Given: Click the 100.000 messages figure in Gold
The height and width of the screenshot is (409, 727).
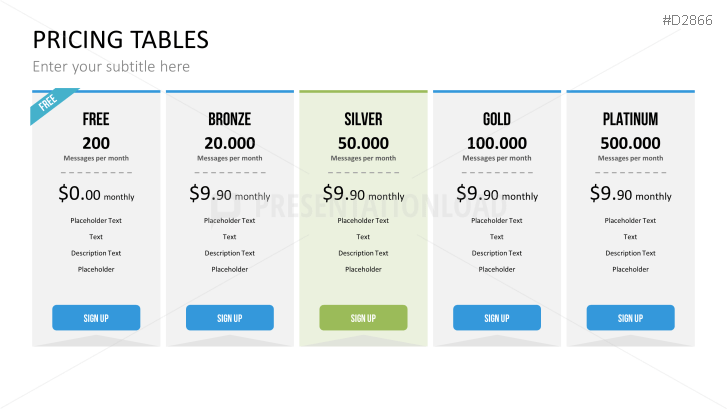Looking at the screenshot, I should click(x=497, y=143).
